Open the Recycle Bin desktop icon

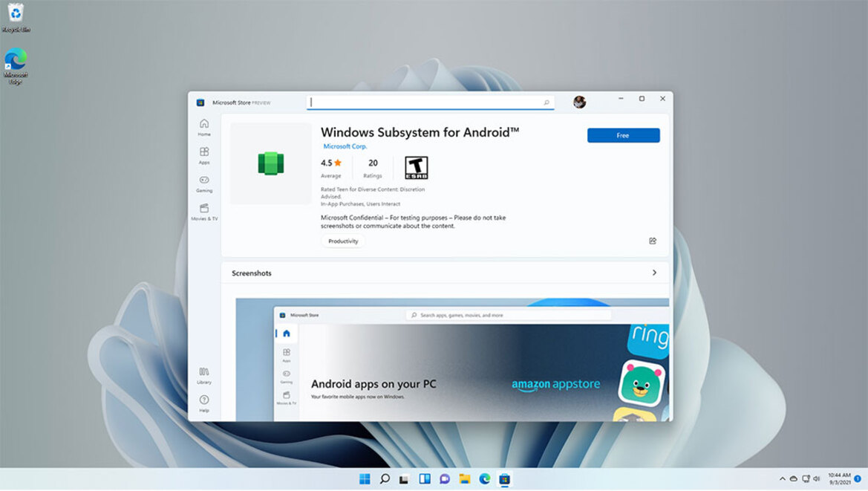[16, 17]
